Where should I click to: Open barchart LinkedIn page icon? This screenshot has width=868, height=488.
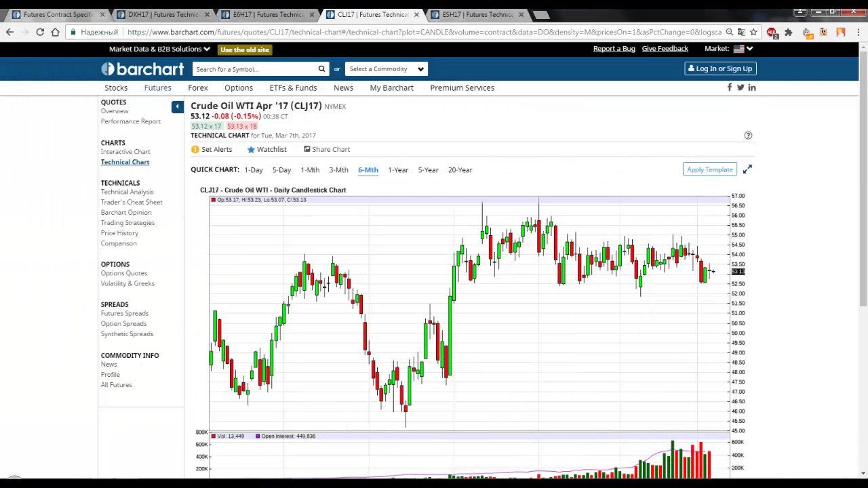tap(752, 87)
